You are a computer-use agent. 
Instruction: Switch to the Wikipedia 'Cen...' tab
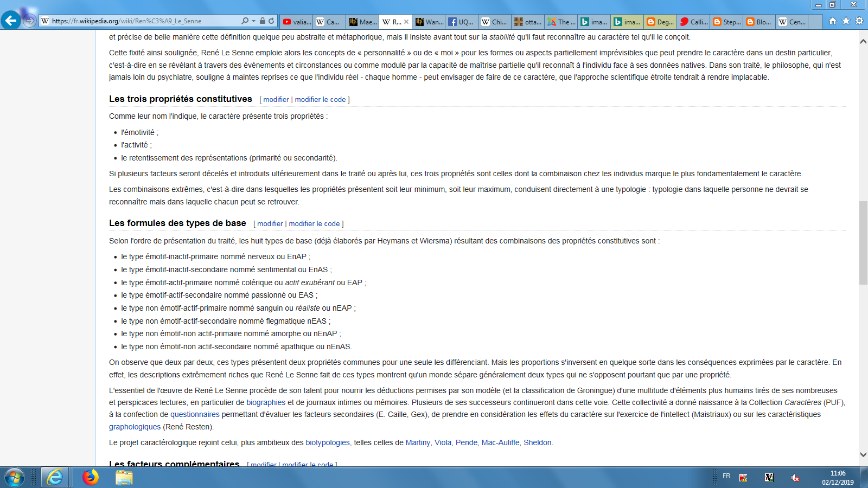tap(793, 22)
